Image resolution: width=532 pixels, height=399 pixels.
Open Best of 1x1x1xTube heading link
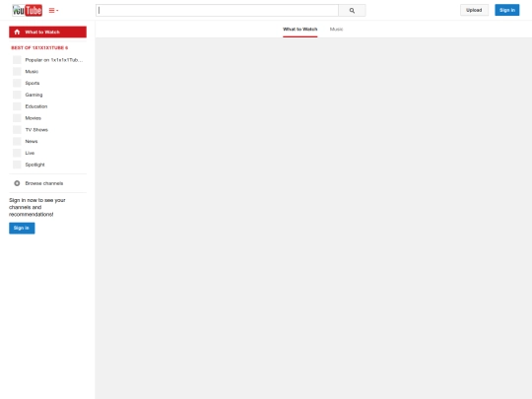pyautogui.click(x=39, y=48)
